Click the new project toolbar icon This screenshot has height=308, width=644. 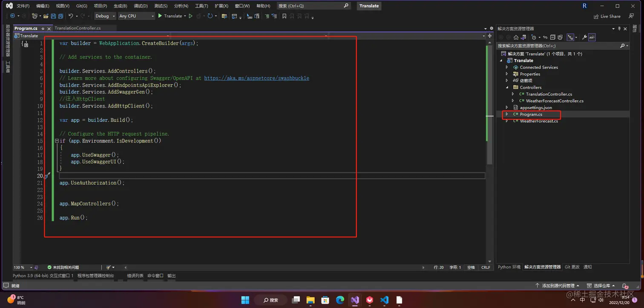point(34,16)
